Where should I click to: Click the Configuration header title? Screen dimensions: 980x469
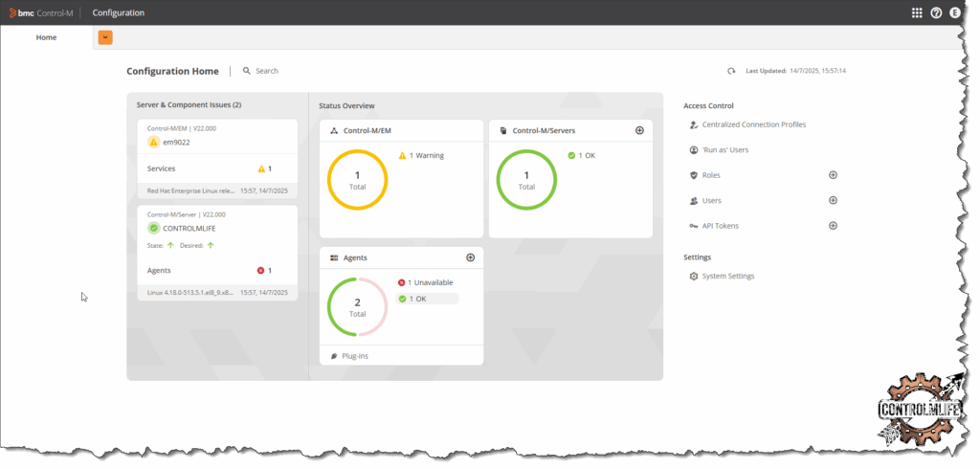click(x=119, y=13)
